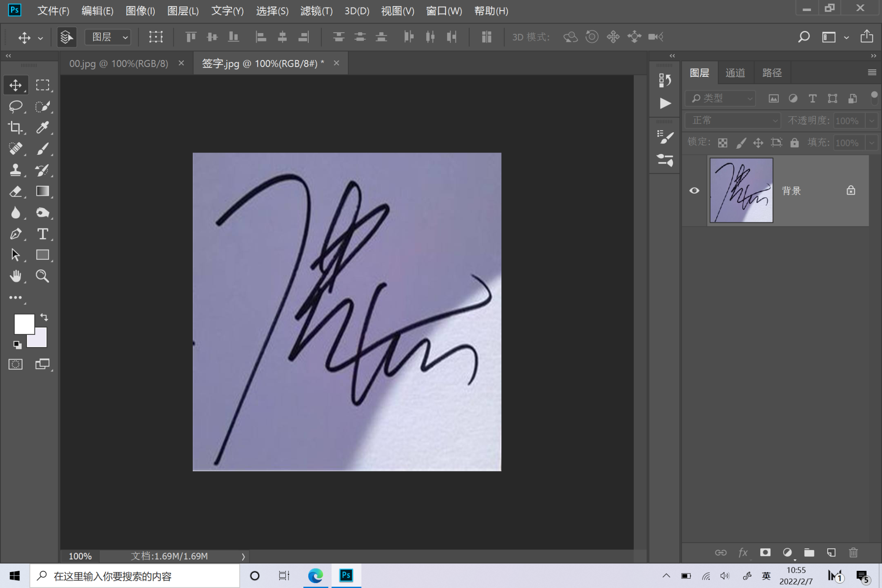Toggle Quick Mask mode

click(15, 364)
